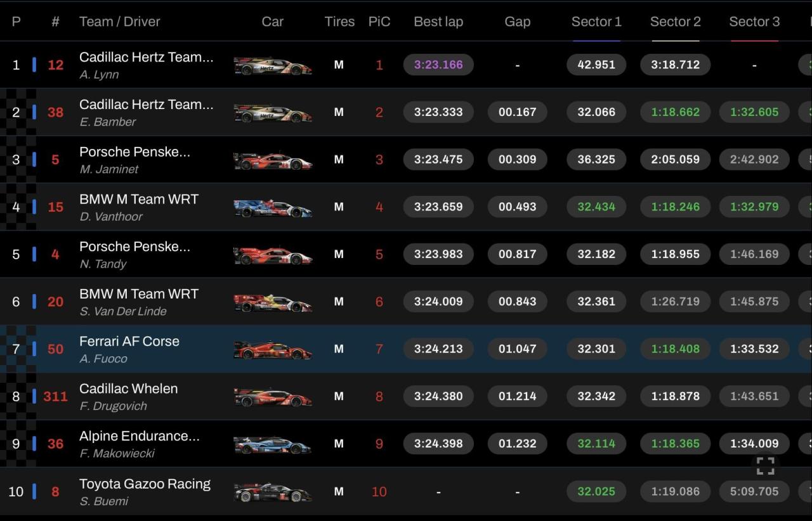Click the #15 BMW car image
Image resolution: width=812 pixels, height=521 pixels.
[272, 207]
